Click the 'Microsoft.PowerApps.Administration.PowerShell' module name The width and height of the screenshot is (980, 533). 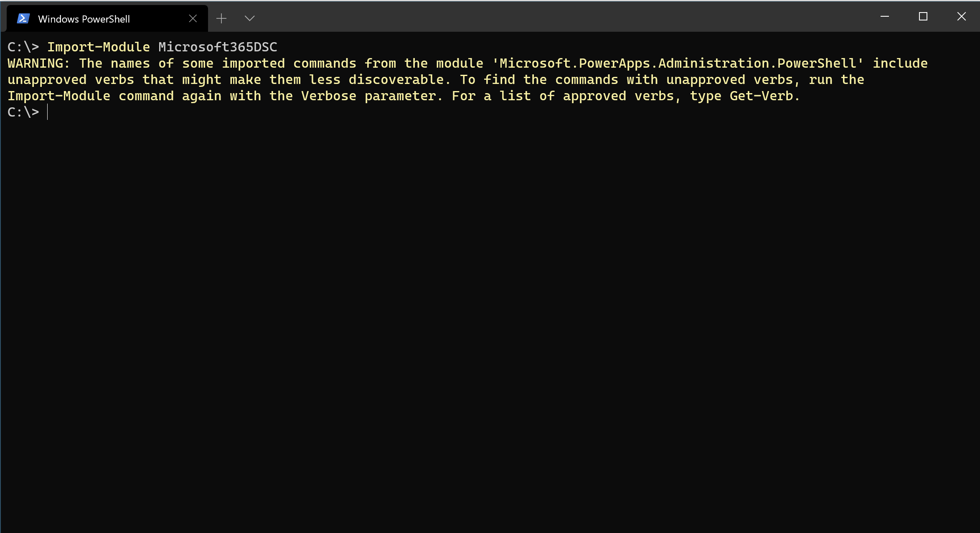point(678,63)
